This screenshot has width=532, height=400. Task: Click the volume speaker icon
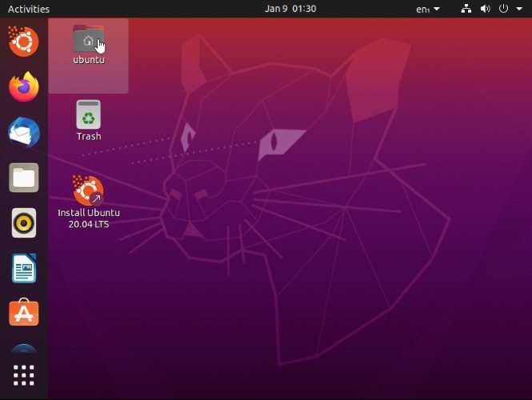[x=485, y=9]
